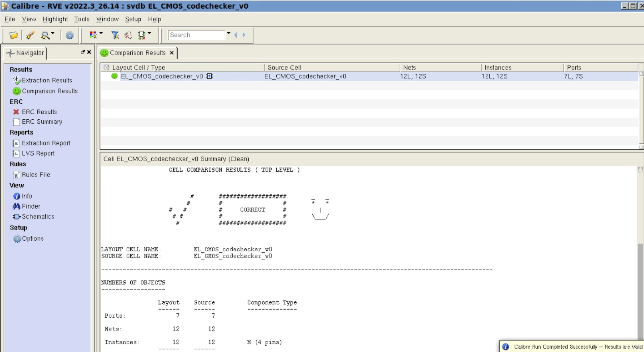This screenshot has height=352, width=644.
Task: Open ERC Results in Navigator
Action: coord(39,112)
